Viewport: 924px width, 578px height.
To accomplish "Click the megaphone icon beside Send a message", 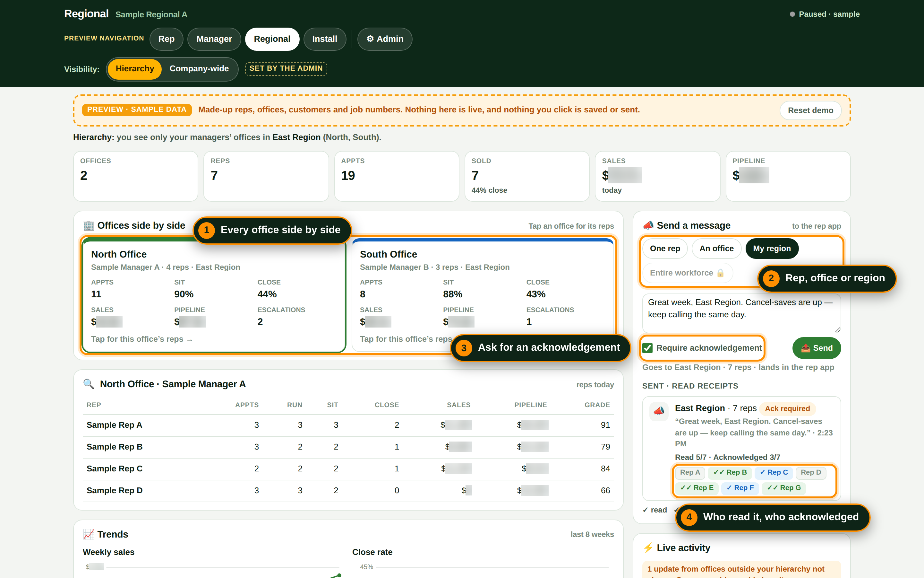I will click(x=648, y=225).
